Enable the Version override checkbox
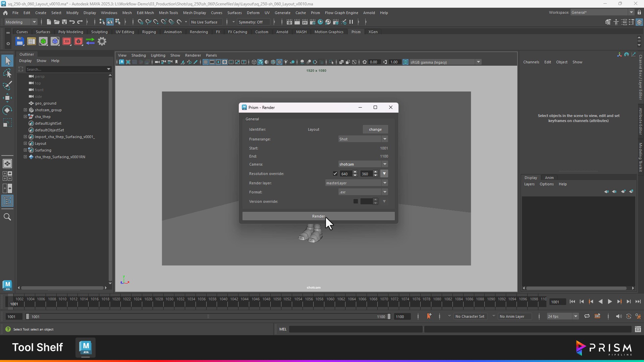 (356, 201)
